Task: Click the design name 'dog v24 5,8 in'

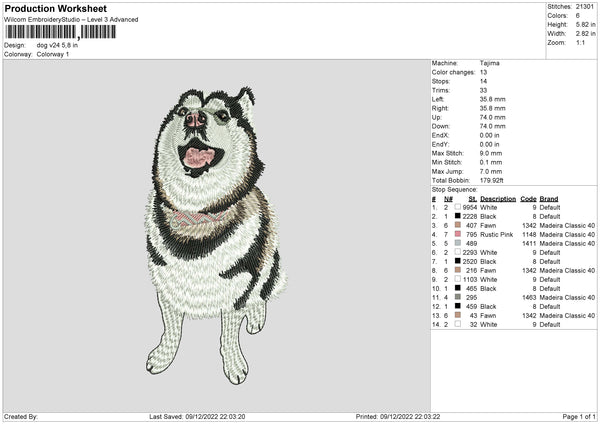Action: pyautogui.click(x=57, y=45)
